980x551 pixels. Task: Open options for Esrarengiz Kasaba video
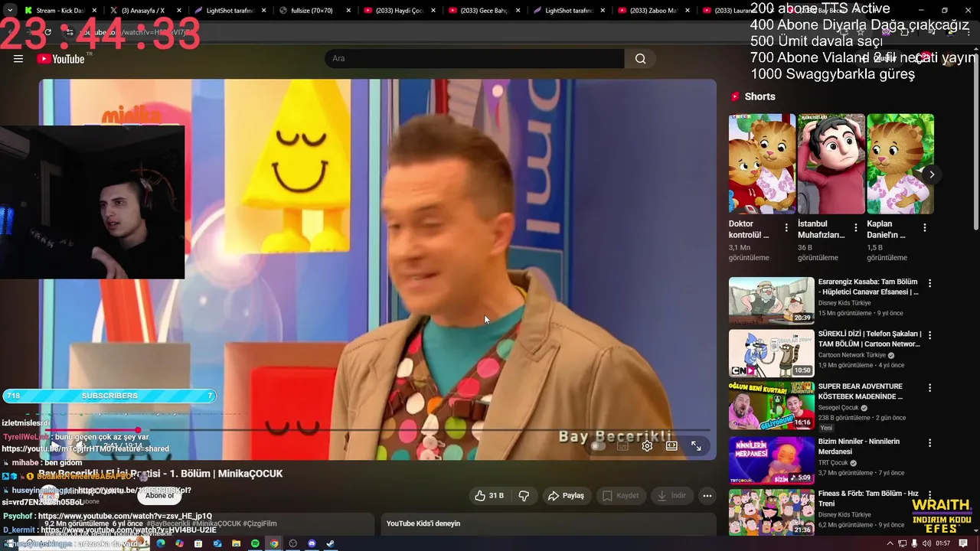tap(930, 283)
